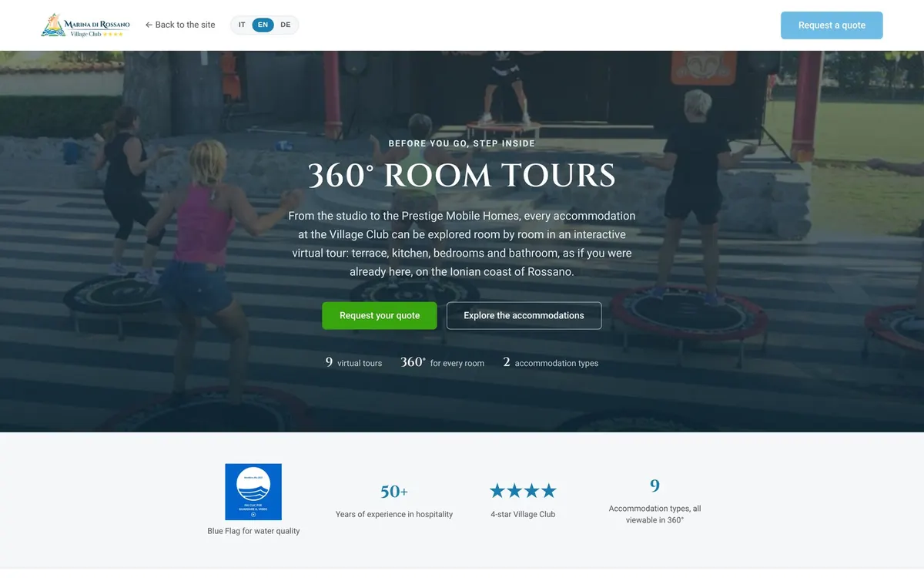Screen dimensions: 924x578
Task: Click the 9 virtual tours stat
Action: [353, 362]
